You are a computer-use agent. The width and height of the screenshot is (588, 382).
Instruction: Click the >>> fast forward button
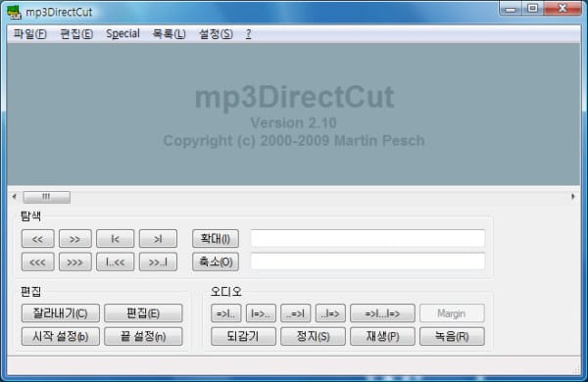coord(75,263)
